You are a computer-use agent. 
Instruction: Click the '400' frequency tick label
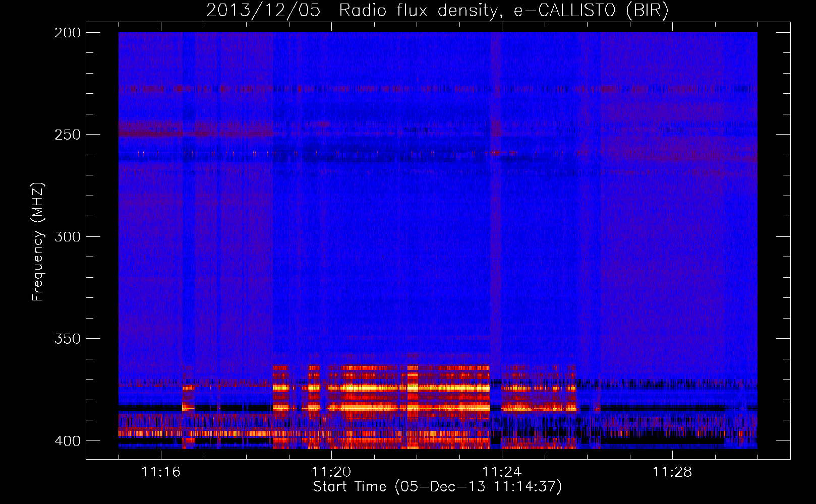(x=68, y=440)
